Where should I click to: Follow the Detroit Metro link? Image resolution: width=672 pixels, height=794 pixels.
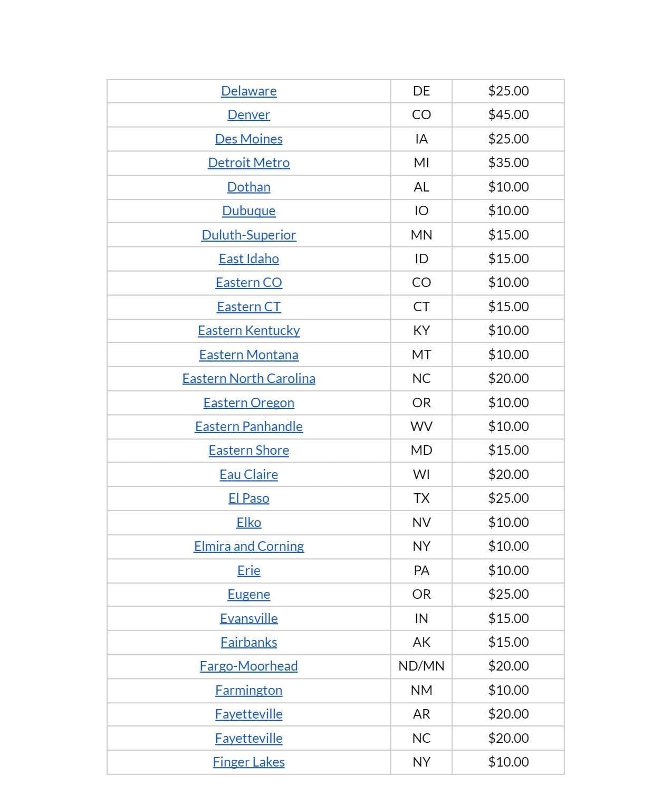point(248,163)
